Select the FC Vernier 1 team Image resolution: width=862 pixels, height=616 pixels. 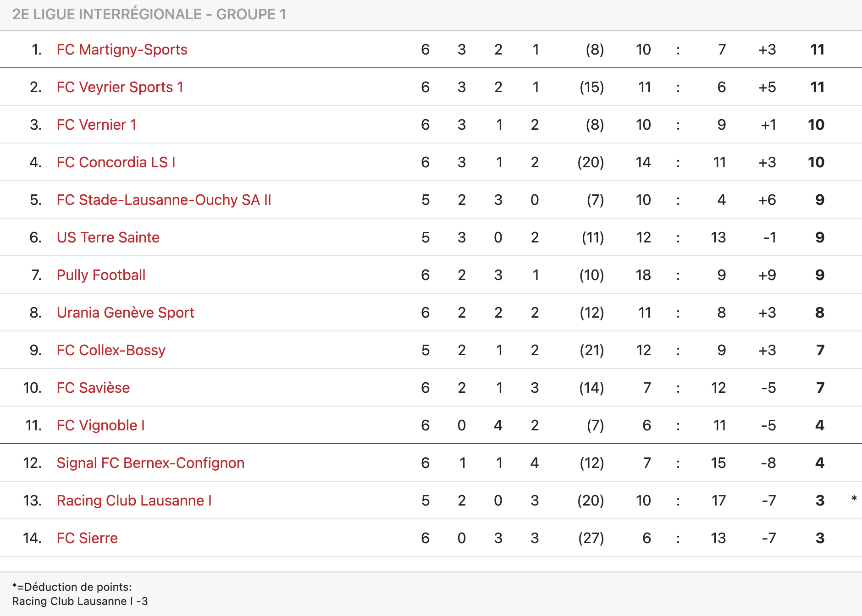click(x=97, y=125)
